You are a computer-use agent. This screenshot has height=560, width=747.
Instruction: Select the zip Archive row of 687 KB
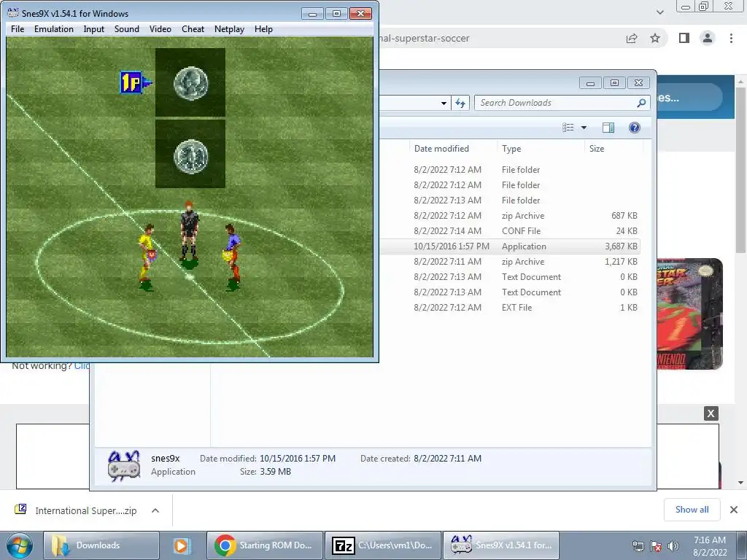[510, 216]
